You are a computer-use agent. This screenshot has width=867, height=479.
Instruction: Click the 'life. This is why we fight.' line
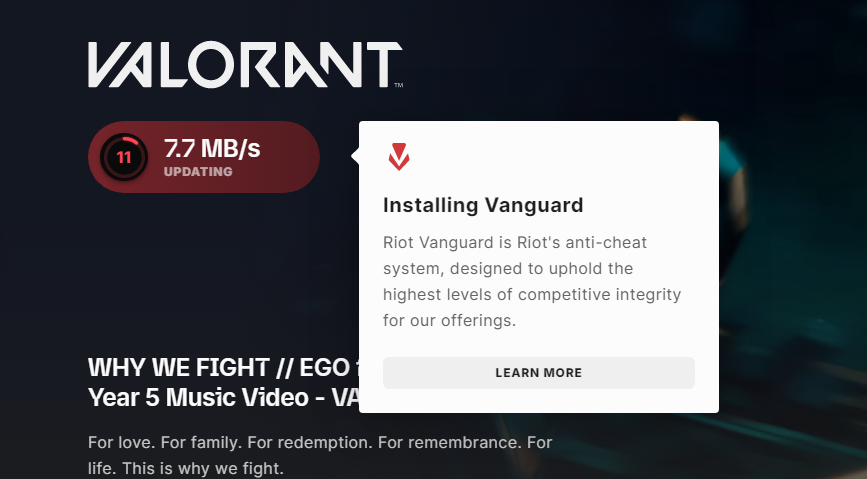[186, 468]
